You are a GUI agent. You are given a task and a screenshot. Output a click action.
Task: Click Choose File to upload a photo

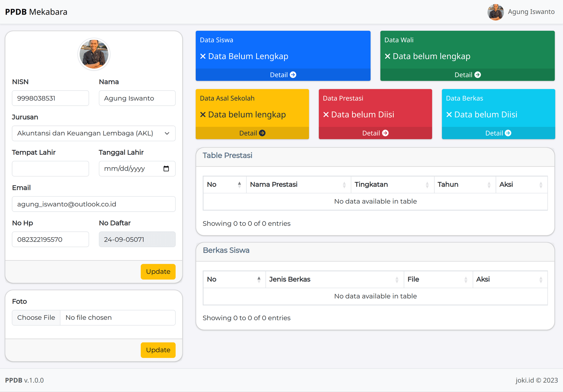[x=36, y=318]
